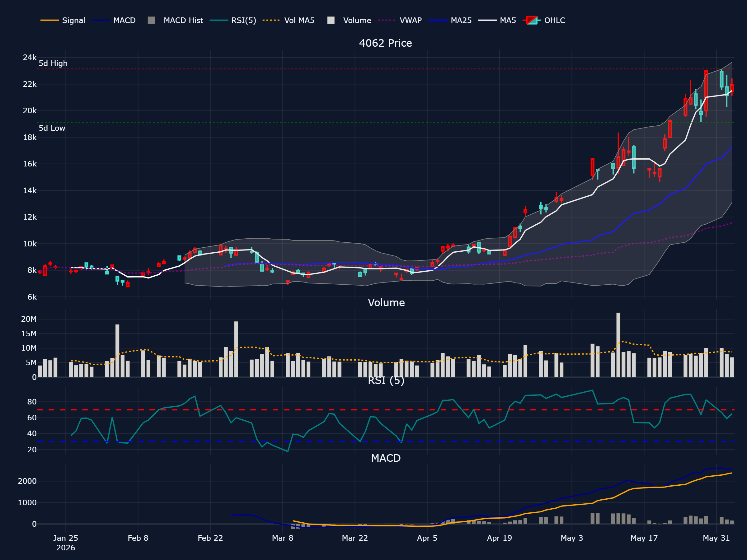Click the MACD axis label '1000'
The width and height of the screenshot is (747, 560).
point(27,503)
